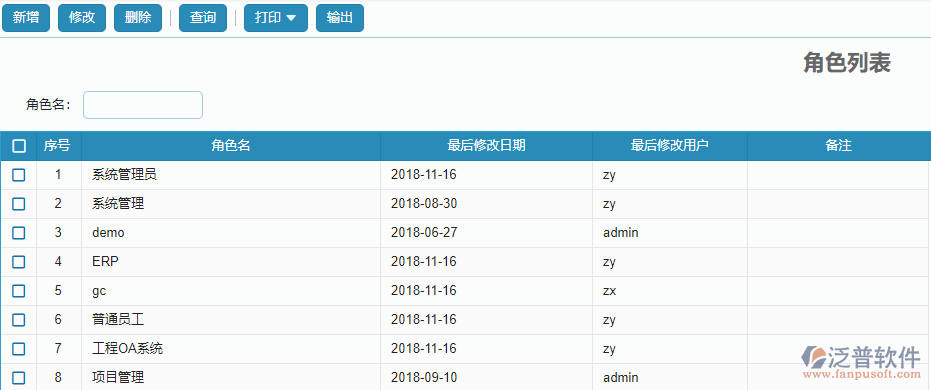Select the 项目管理 role name cell
Viewport: 931px width, 390px height.
(231, 378)
